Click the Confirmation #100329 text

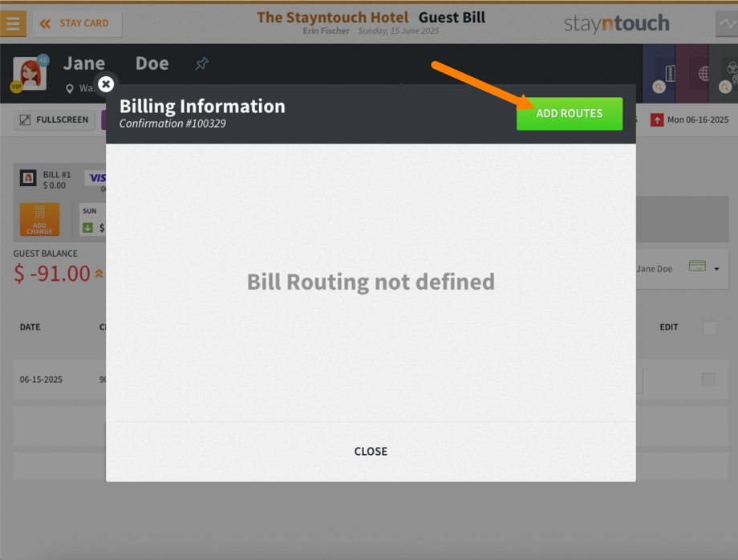[172, 124]
